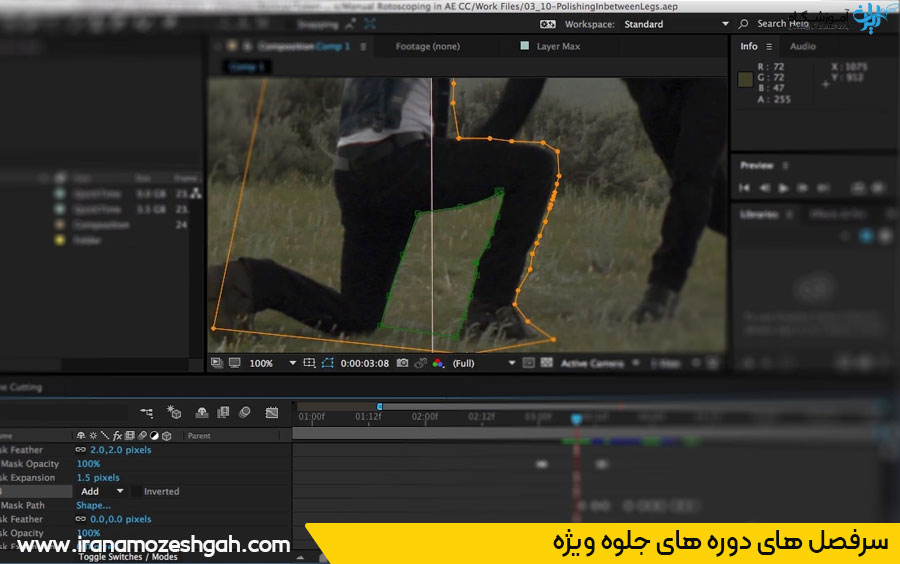Click the 3D Layer column cube icon
This screenshot has height=564, width=900.
point(167,435)
